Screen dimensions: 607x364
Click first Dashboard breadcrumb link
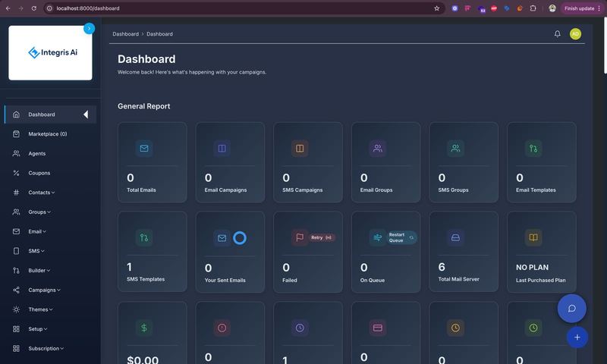[x=125, y=34]
